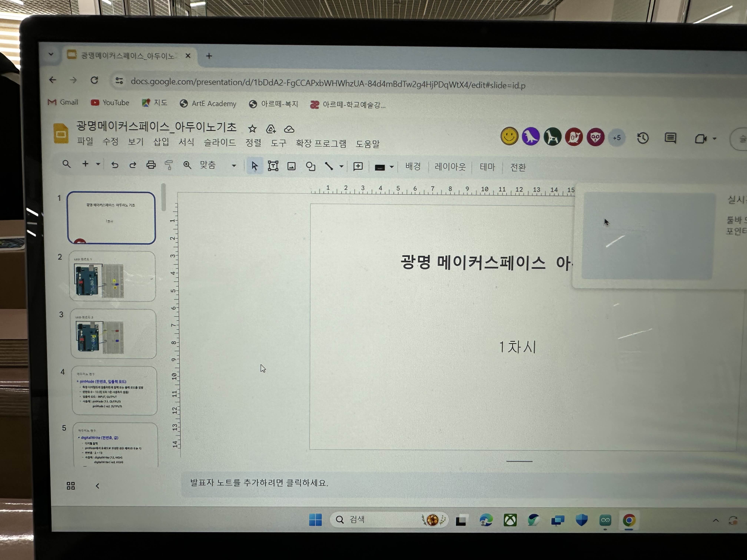Open the 보기 menu
This screenshot has height=560, width=747.
136,141
